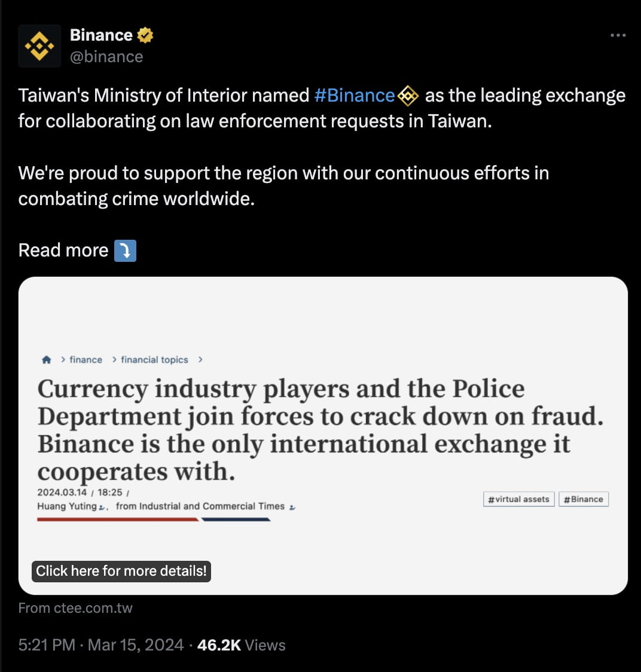
Task: Select the financial topics breadcrumb item
Action: 154,360
